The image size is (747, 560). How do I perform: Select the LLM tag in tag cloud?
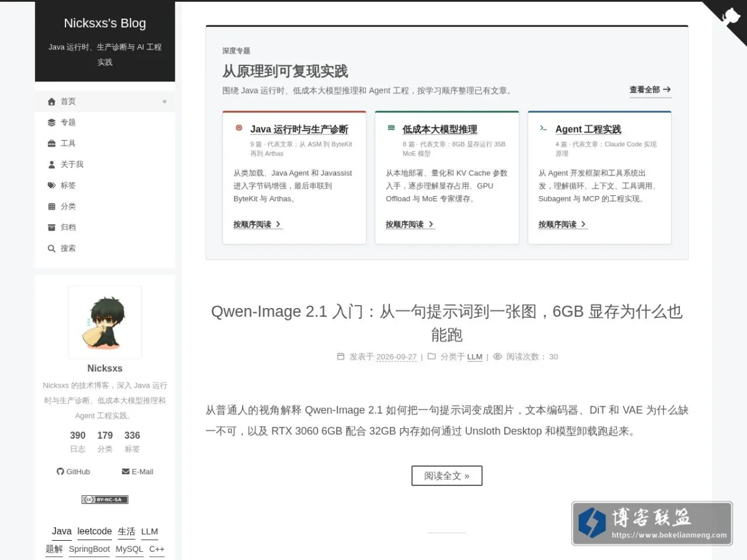point(149,531)
